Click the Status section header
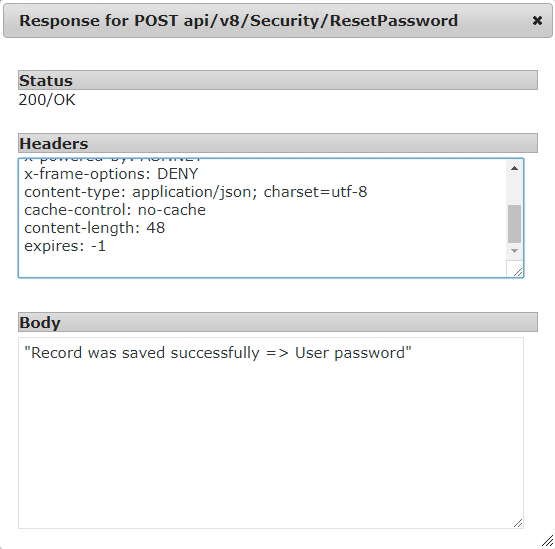 click(278, 80)
